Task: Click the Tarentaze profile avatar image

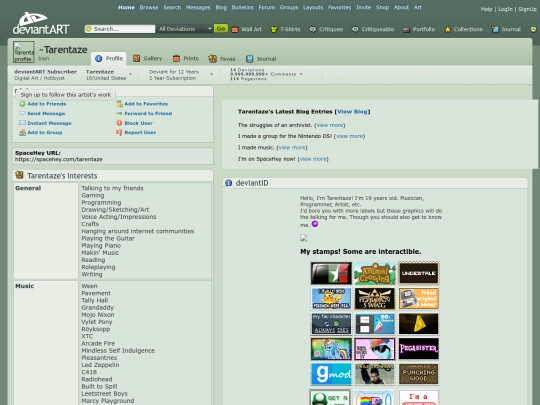Action: (x=23, y=52)
